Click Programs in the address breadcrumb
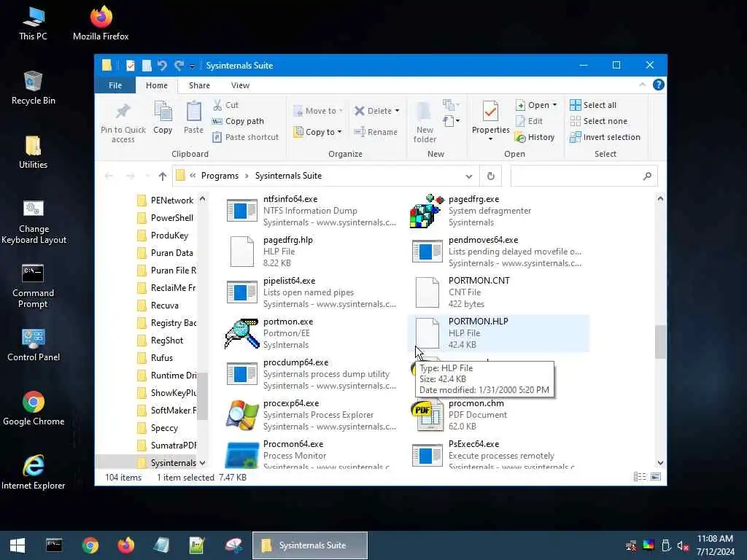 [220, 176]
